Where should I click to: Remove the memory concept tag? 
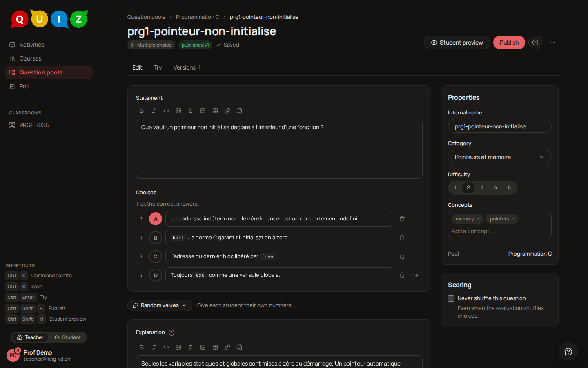(479, 219)
